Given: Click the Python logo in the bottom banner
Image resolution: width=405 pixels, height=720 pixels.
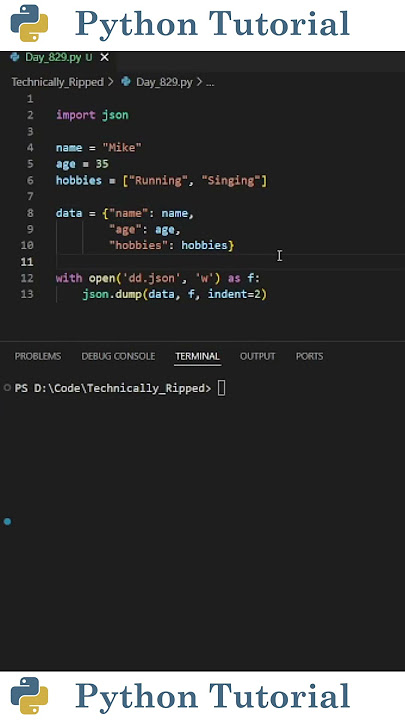Looking at the screenshot, I should 29,696.
